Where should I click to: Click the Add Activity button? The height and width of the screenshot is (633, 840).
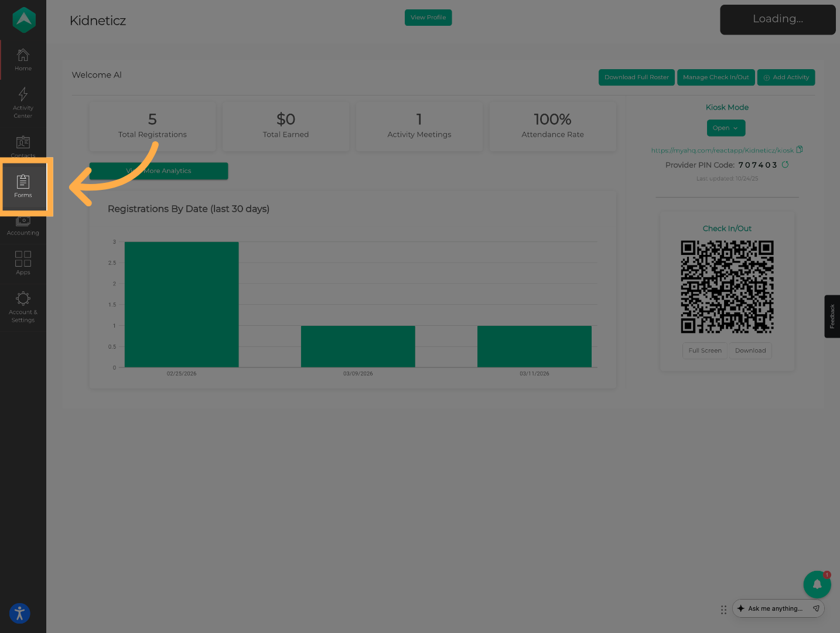786,77
